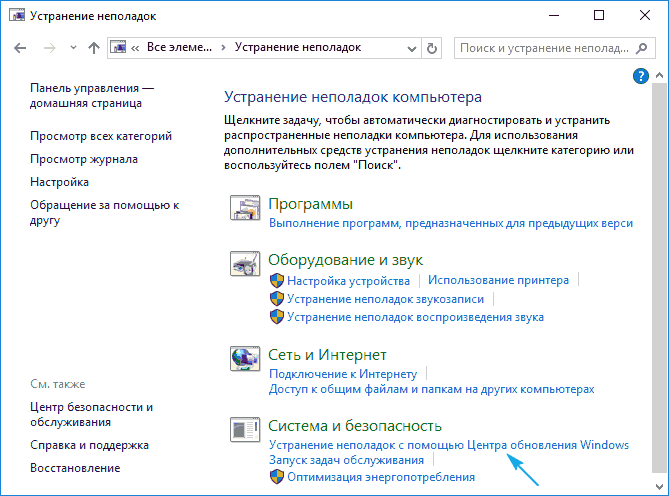Click the Programs category icon
This screenshot has width=669, height=496.
click(x=245, y=208)
